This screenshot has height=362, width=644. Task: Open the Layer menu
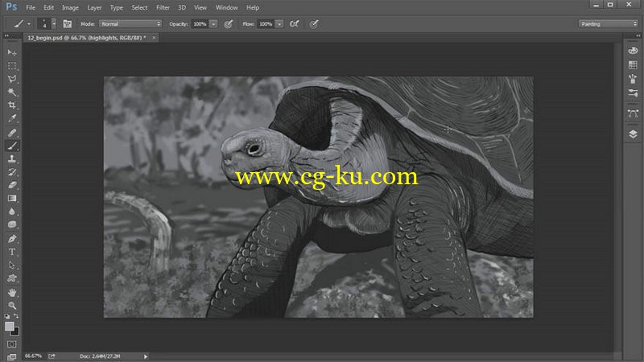tap(94, 7)
